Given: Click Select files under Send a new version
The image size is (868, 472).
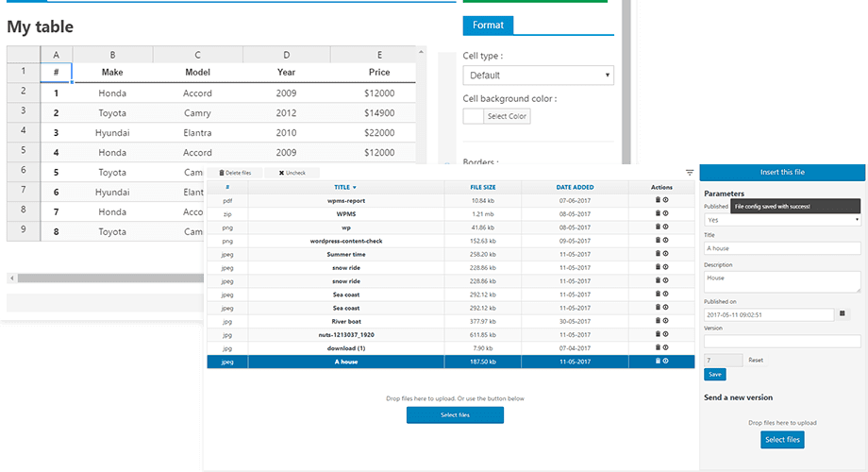Looking at the screenshot, I should click(x=782, y=440).
